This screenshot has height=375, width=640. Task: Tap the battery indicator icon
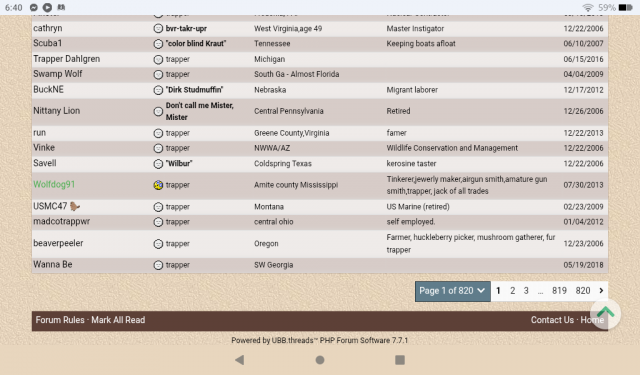(625, 7)
